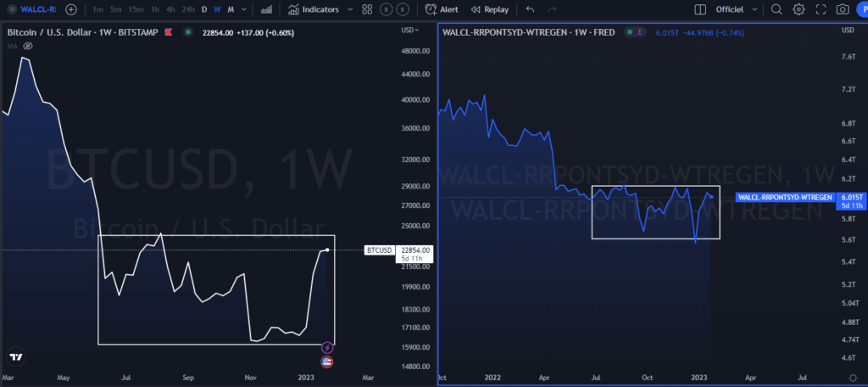Image resolution: width=868 pixels, height=387 pixels.
Task: Click the blue WALCL-RRPONTSYD-WTREGEN price label
Action: [786, 198]
